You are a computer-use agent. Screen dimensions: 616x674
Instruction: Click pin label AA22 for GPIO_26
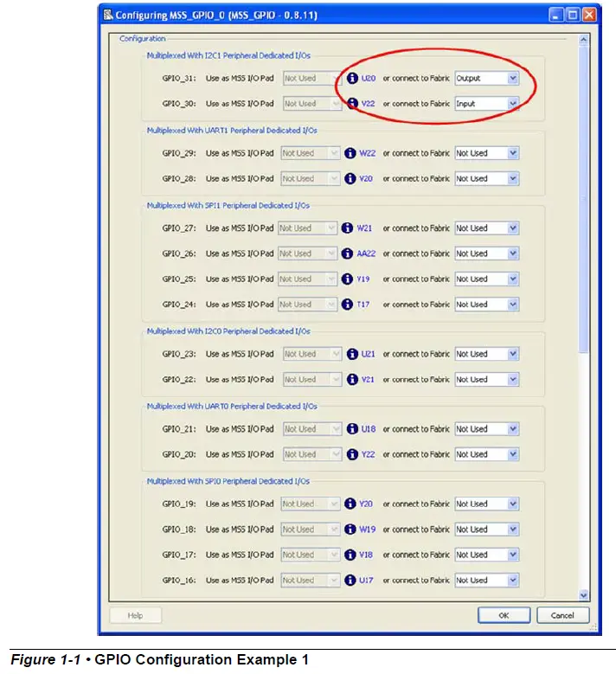coord(366,254)
